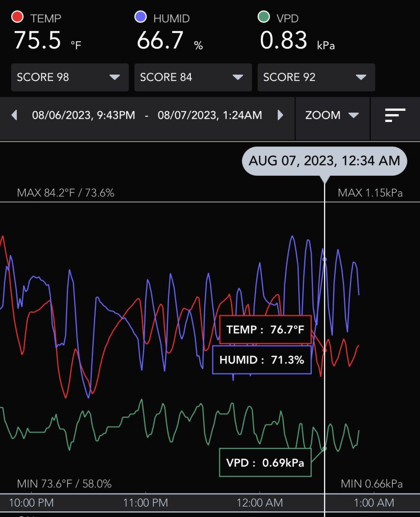420x517 pixels.
Task: Click the AUG 07, 2023, 12:34 AM marker bubble
Action: tap(324, 161)
